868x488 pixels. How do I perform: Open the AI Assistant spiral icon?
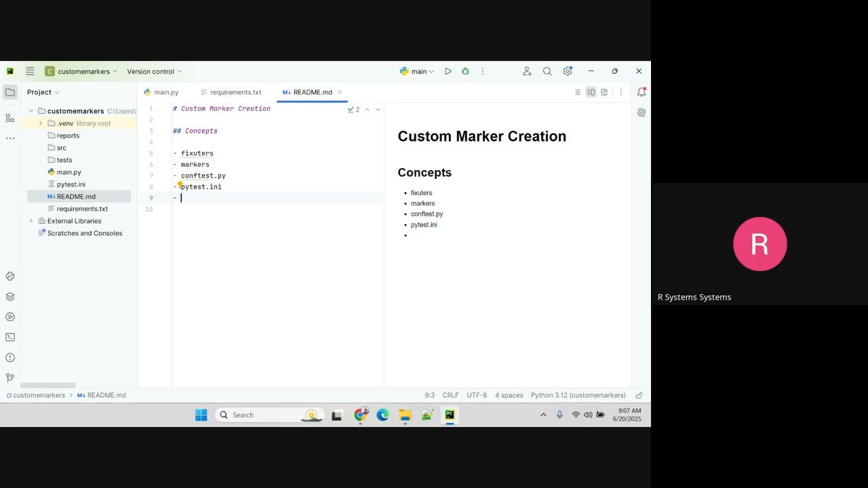pos(642,113)
